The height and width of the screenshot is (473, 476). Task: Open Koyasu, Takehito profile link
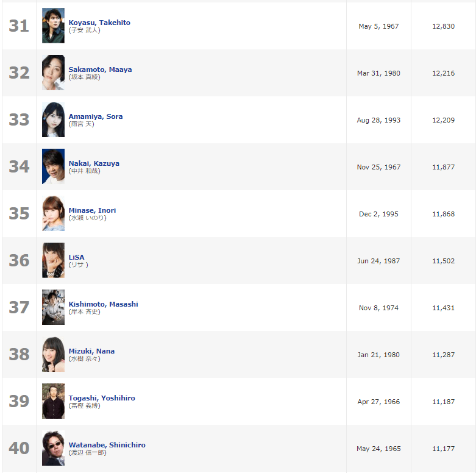click(x=99, y=23)
